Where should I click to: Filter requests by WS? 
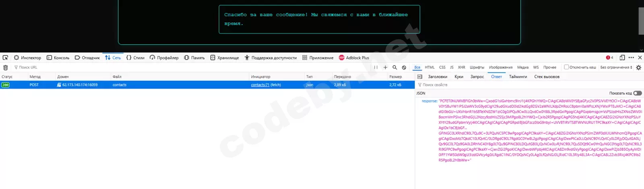coord(536,67)
